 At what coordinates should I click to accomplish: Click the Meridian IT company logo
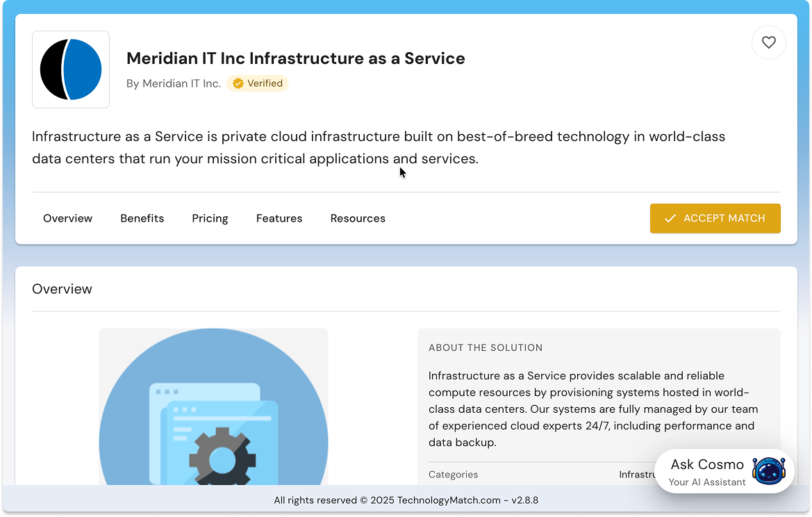click(x=71, y=69)
